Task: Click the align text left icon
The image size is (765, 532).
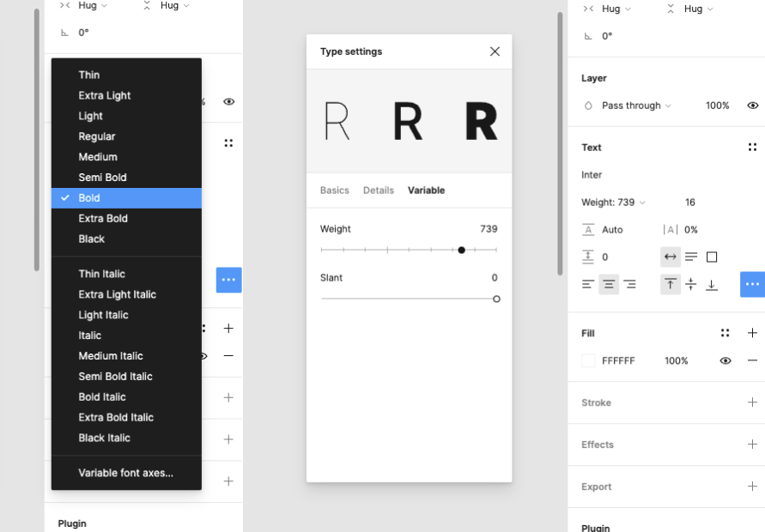Action: point(588,284)
